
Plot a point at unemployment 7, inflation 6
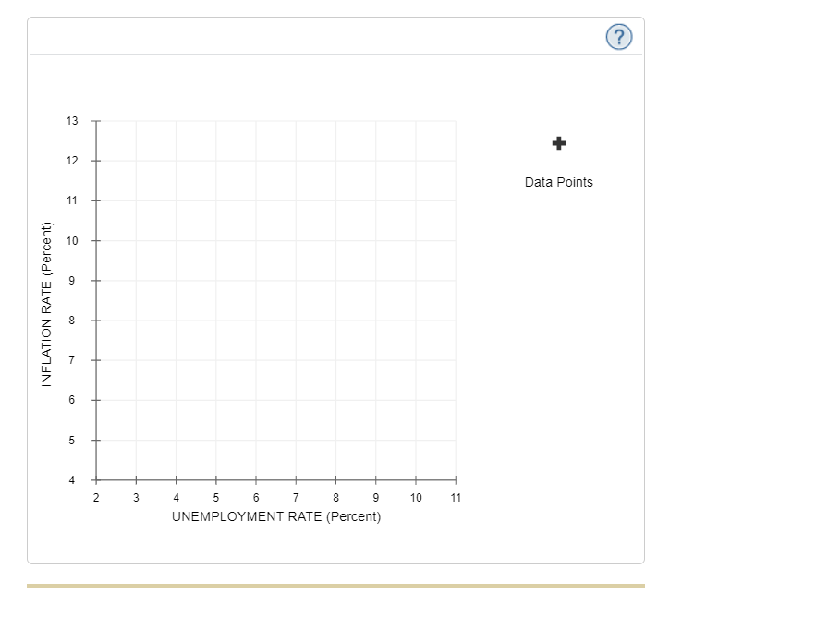click(295, 399)
